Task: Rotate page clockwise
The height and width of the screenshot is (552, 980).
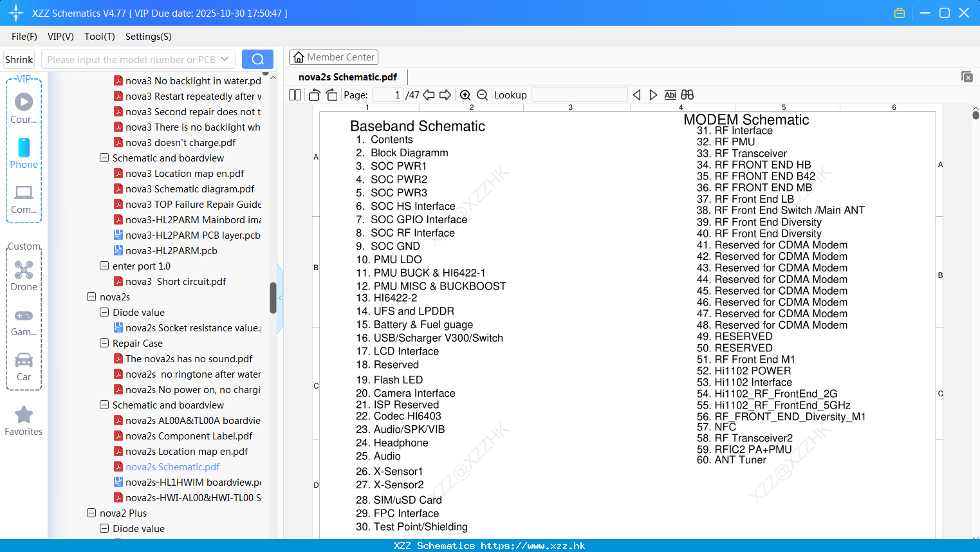Action: (332, 95)
